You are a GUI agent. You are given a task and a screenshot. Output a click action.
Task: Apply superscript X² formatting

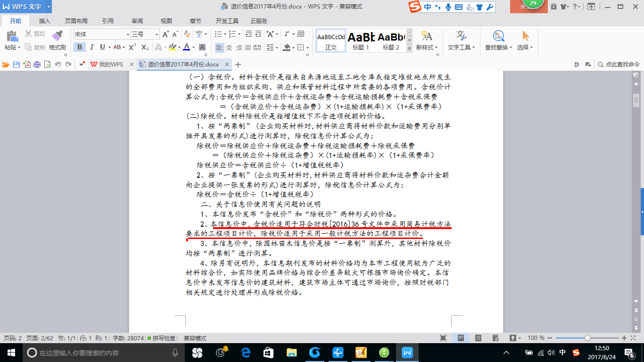tap(132, 47)
